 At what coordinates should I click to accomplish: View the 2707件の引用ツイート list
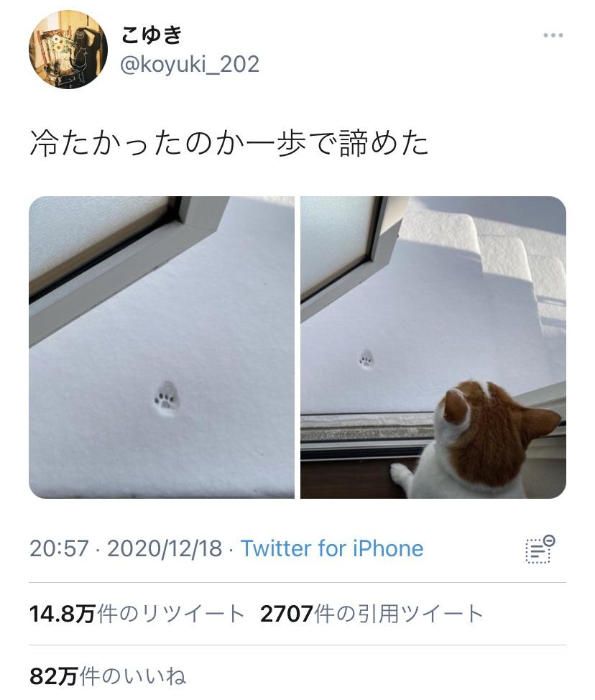tap(372, 614)
